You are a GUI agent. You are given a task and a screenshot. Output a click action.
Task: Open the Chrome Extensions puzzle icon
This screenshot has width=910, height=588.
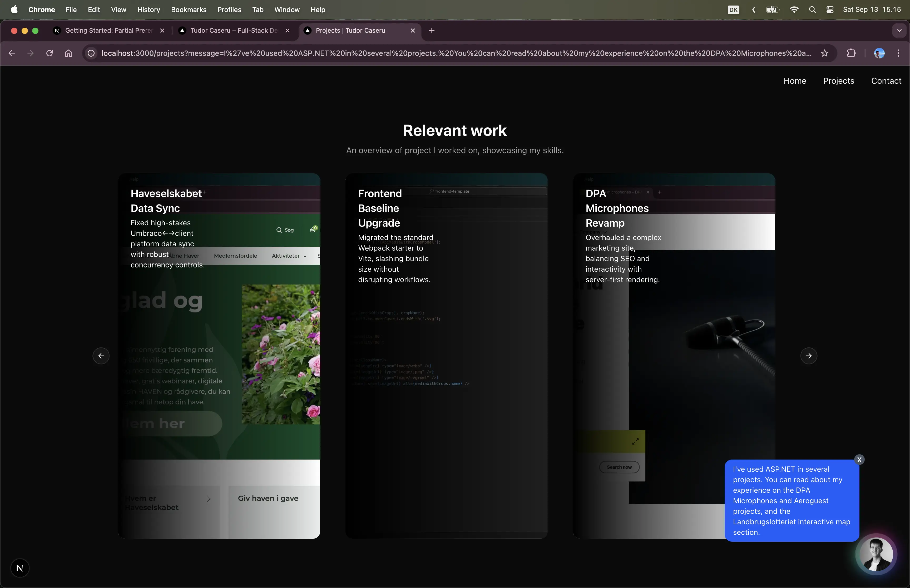coord(851,53)
